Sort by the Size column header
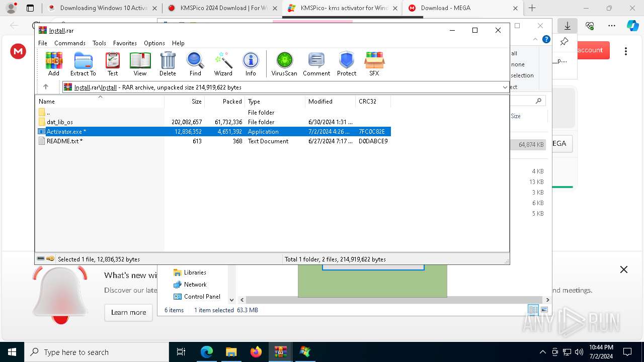The width and height of the screenshot is (644, 362). 185,101
